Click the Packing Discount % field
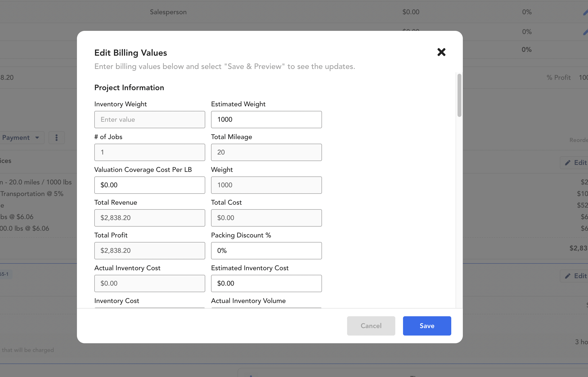588x377 pixels. [267, 251]
